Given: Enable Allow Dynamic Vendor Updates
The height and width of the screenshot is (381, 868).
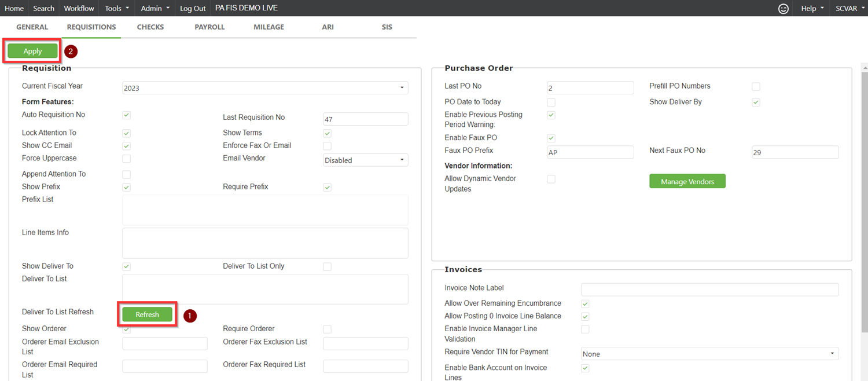Looking at the screenshot, I should point(551,179).
